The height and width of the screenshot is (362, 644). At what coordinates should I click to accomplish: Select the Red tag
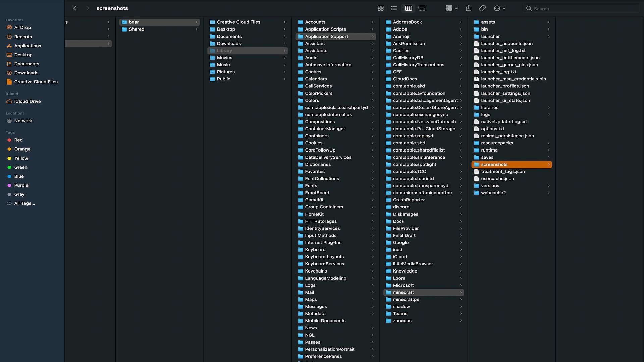18,140
